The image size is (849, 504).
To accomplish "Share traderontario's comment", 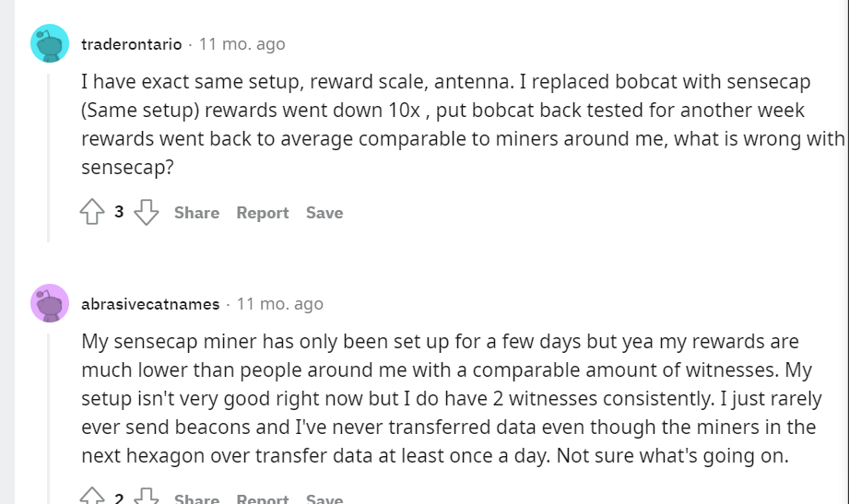I will (196, 213).
